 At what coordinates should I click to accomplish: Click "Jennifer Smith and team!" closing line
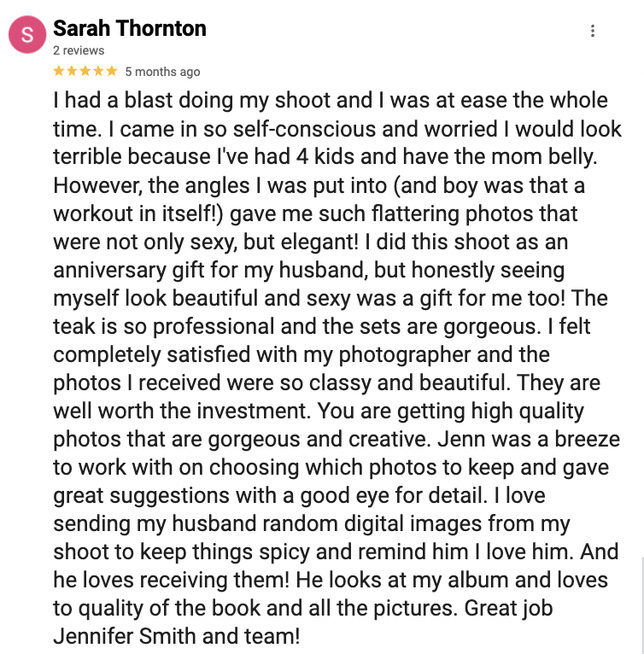[x=177, y=636]
